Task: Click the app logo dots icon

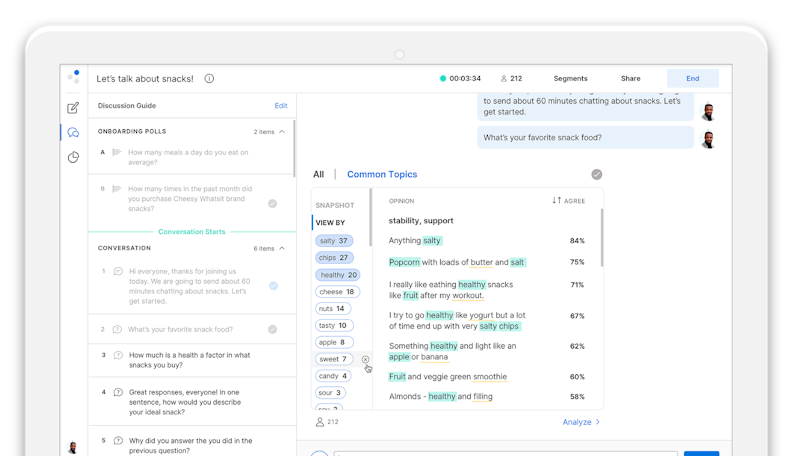Action: pyautogui.click(x=74, y=77)
